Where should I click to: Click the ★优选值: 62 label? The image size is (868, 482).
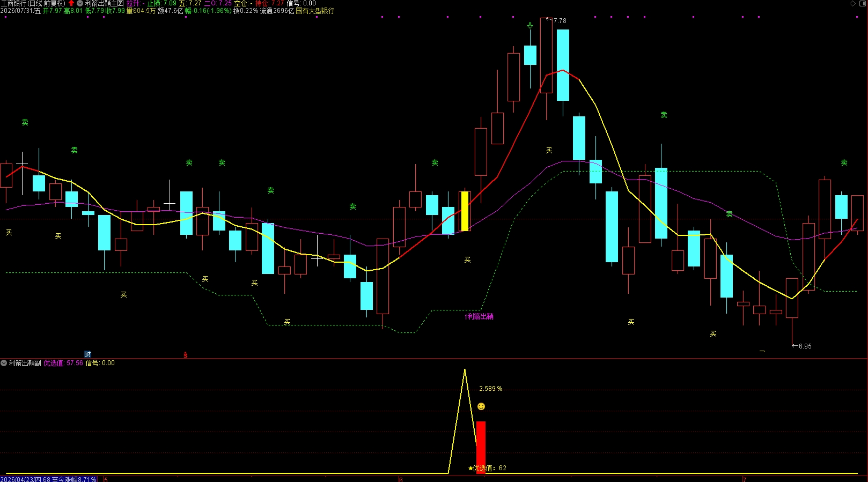(x=487, y=468)
